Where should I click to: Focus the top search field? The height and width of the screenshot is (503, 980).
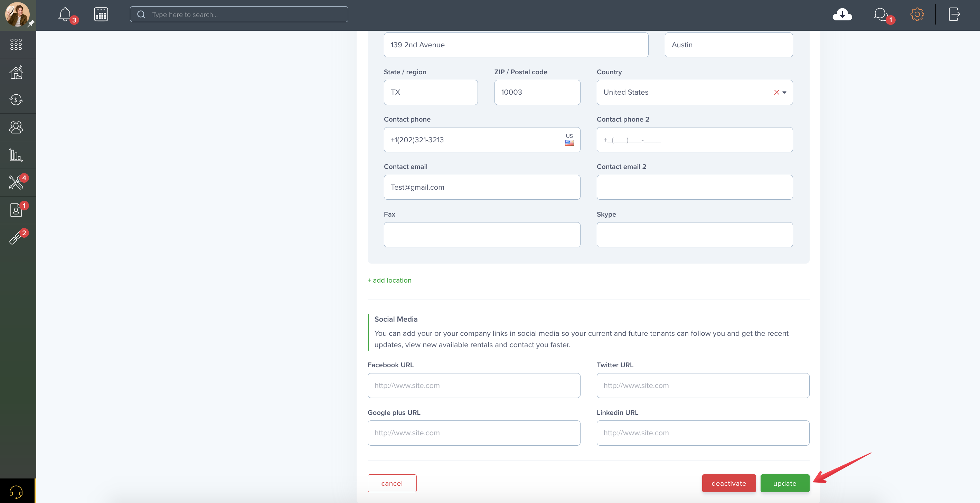click(x=238, y=15)
